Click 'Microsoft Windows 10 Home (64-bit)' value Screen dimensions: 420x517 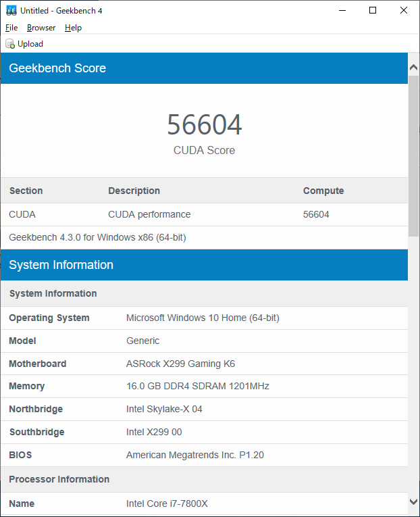[x=203, y=318]
